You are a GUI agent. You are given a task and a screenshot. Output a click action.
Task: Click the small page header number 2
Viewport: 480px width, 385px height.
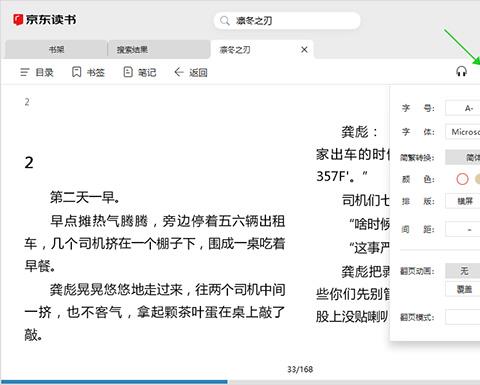click(27, 102)
